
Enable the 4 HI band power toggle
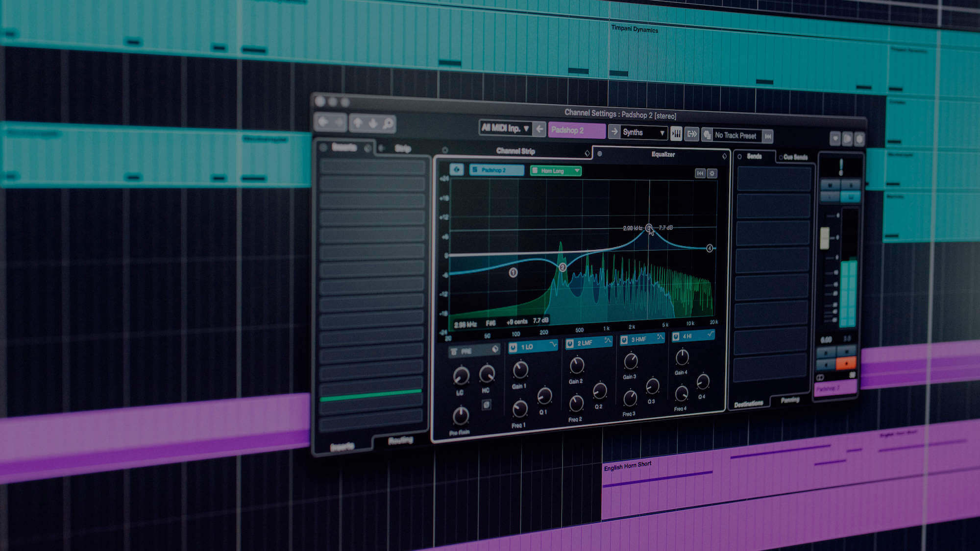point(676,335)
